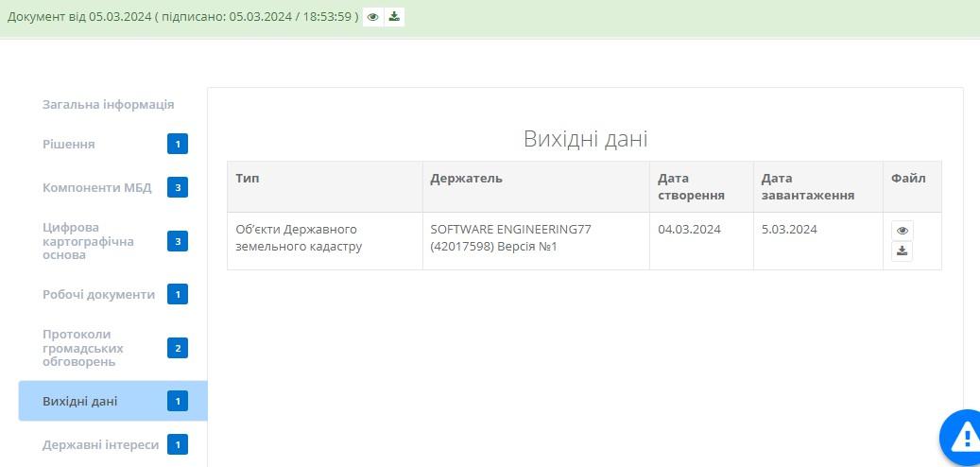This screenshot has height=467, width=980.
Task: Open Цифрова картографічна основа section
Action: tap(88, 241)
